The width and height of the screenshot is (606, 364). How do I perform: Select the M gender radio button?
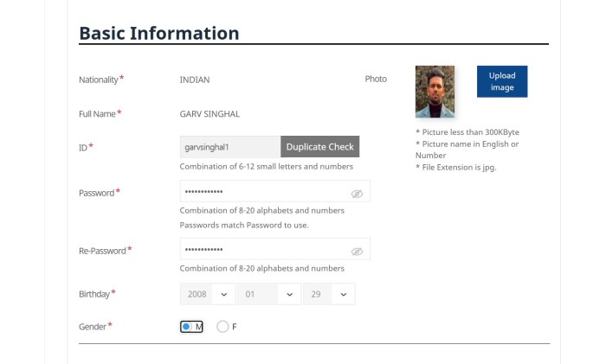(x=187, y=327)
